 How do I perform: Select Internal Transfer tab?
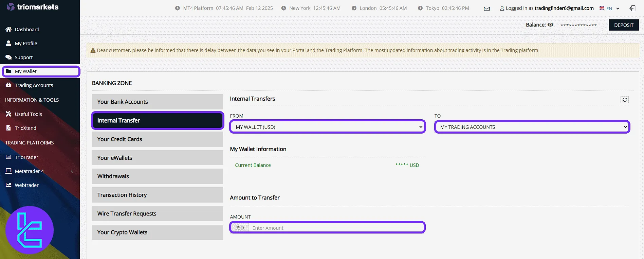coord(158,120)
